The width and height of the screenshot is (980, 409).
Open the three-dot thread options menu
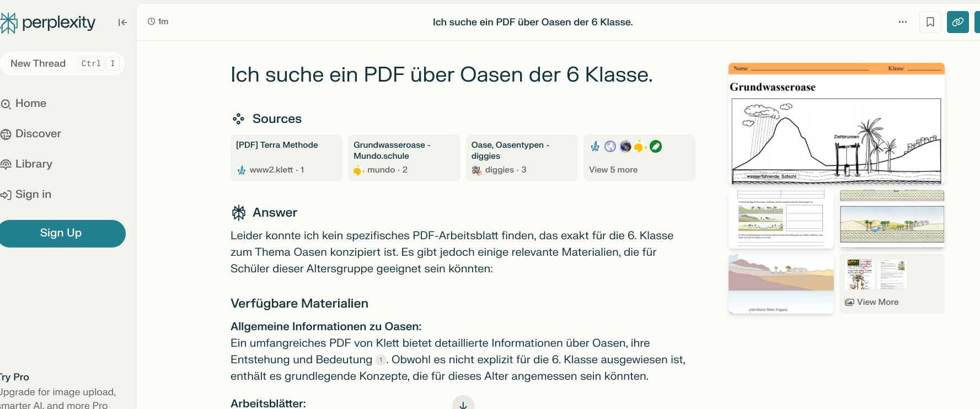tap(902, 22)
